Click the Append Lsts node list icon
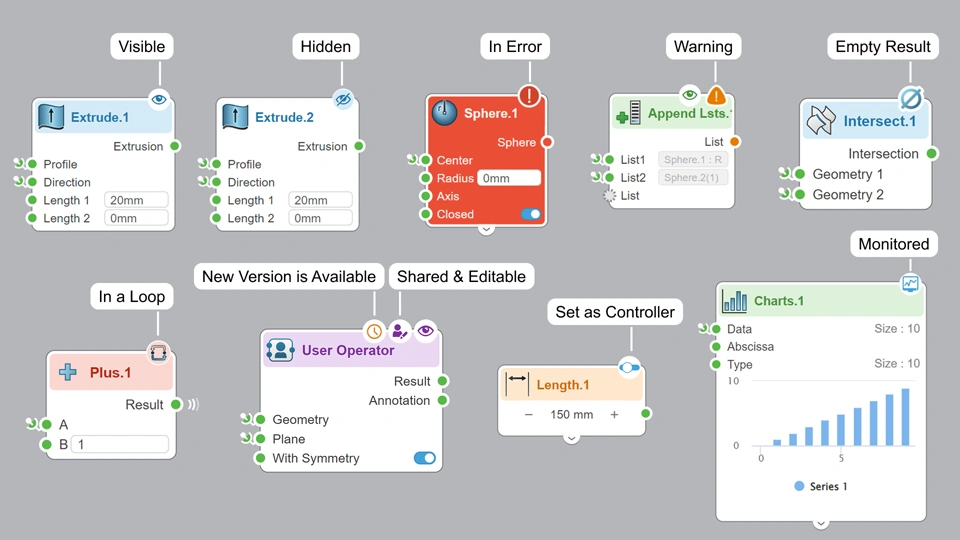This screenshot has width=960, height=540. pyautogui.click(x=629, y=113)
